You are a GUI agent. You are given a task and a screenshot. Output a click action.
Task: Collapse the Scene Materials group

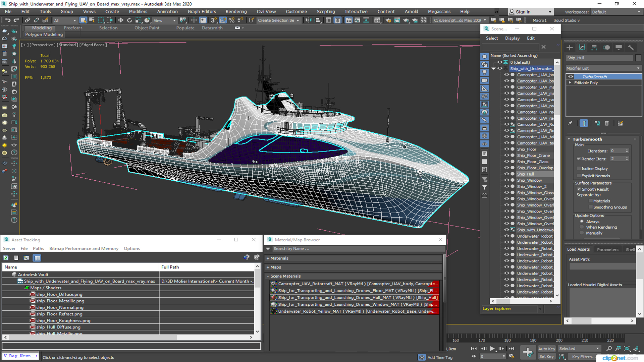coord(268,276)
